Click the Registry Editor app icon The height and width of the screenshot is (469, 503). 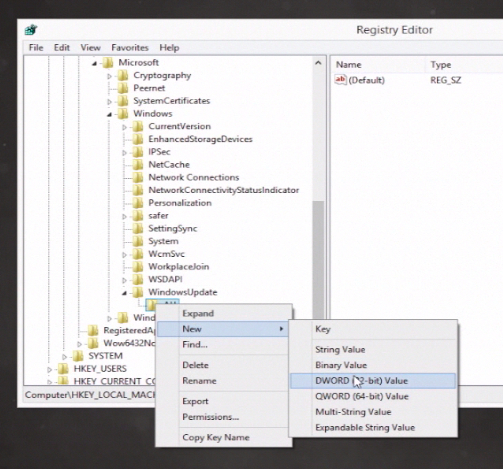(31, 30)
